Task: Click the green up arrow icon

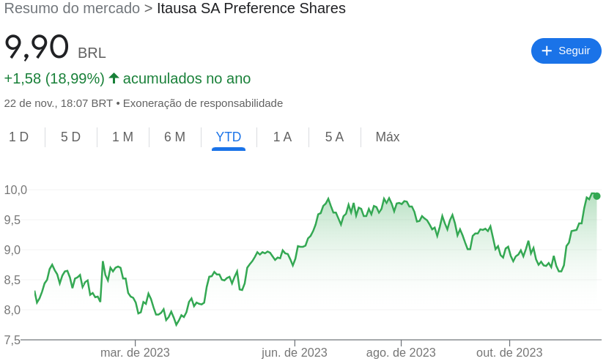Action: pyautogui.click(x=114, y=78)
